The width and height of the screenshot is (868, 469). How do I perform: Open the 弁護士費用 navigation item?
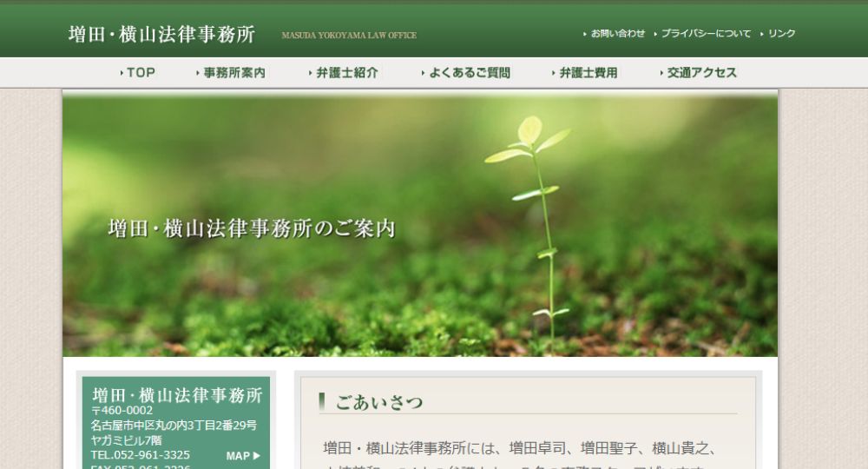coord(588,73)
